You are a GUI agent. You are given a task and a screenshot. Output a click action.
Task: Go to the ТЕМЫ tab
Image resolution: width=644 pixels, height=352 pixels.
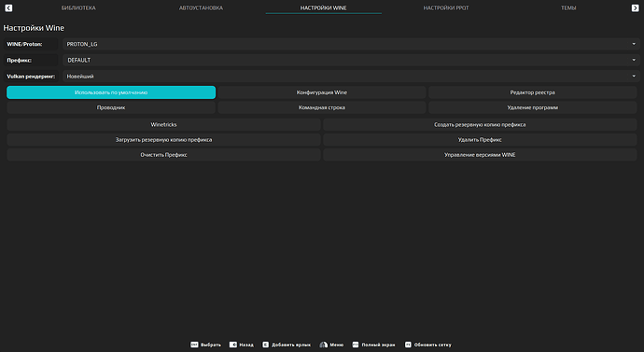[x=568, y=7]
